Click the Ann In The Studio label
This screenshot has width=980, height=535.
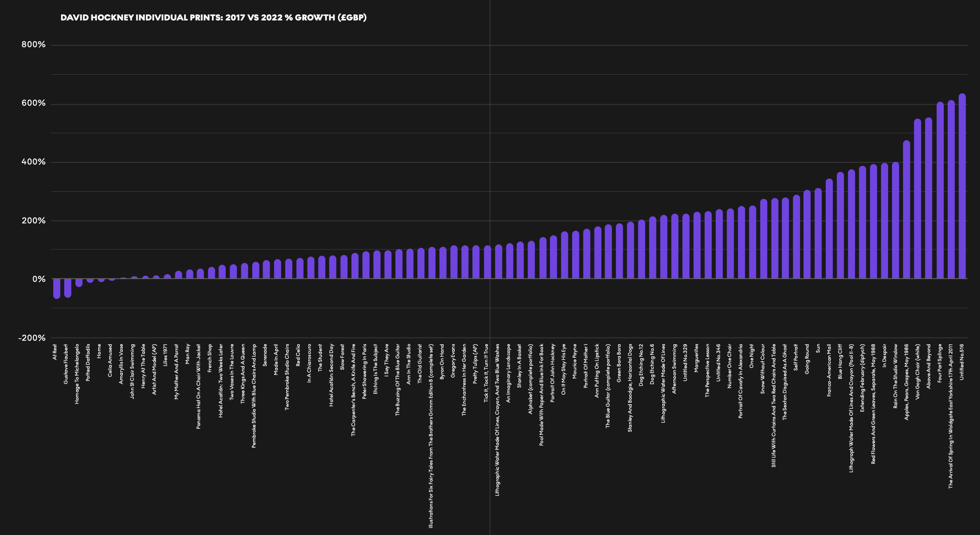click(x=409, y=364)
